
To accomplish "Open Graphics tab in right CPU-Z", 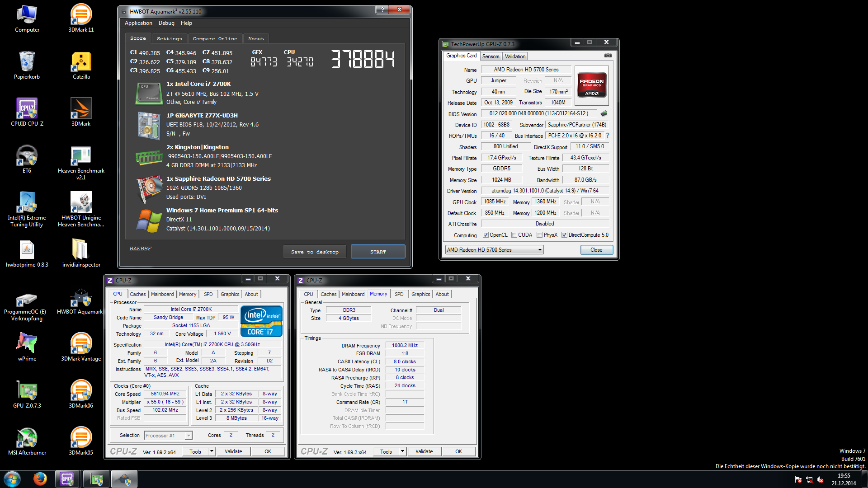I will pos(420,294).
